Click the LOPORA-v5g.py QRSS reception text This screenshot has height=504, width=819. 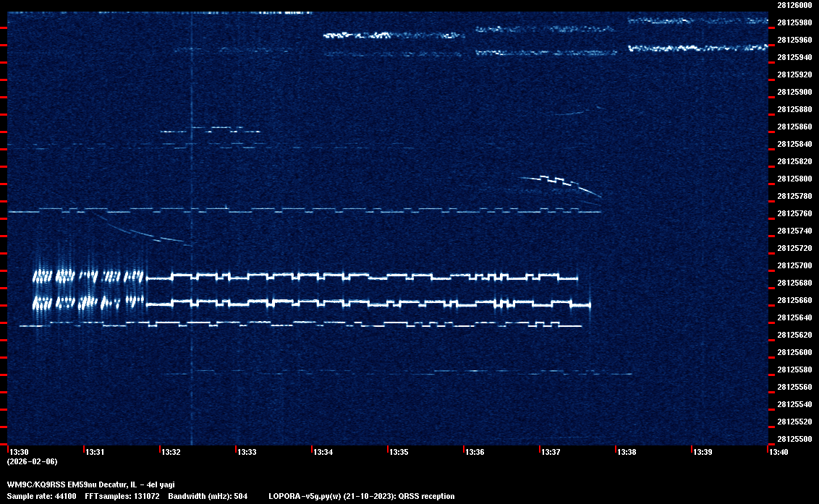(x=362, y=496)
